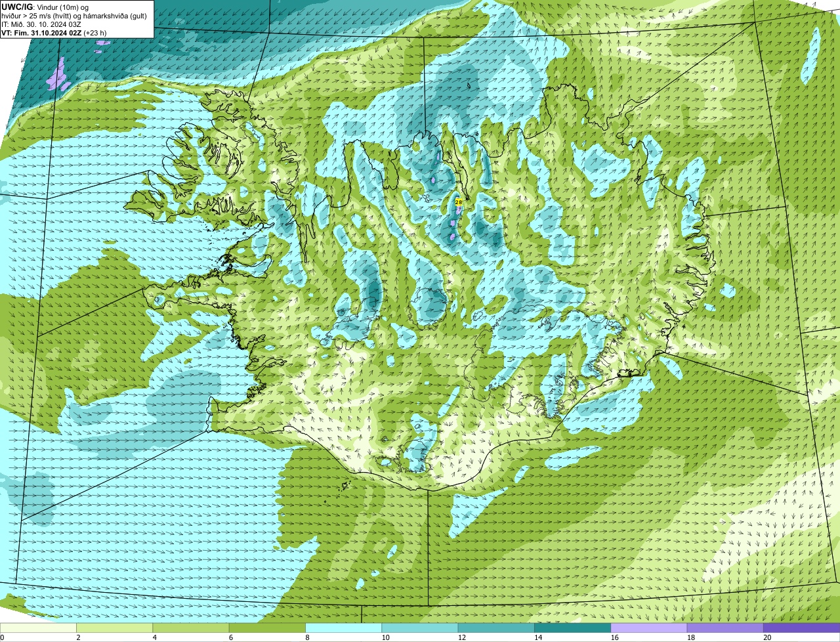Click the legend scale label '2'
840x642 pixels.
point(78,637)
